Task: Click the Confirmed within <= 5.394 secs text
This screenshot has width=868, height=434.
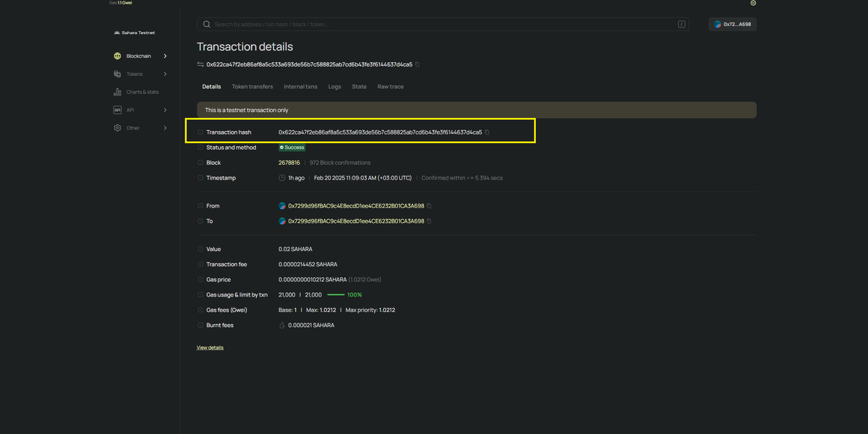Action: (x=462, y=178)
